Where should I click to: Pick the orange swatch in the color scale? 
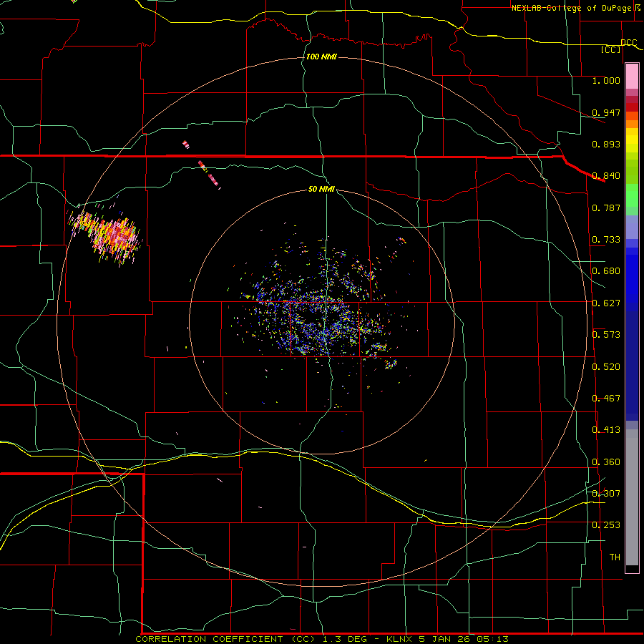tap(632, 124)
